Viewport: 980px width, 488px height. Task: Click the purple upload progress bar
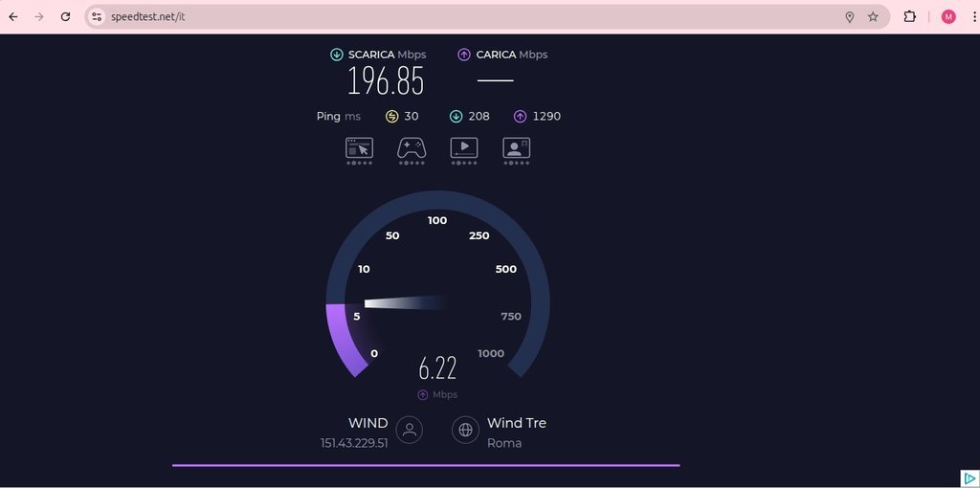point(426,465)
